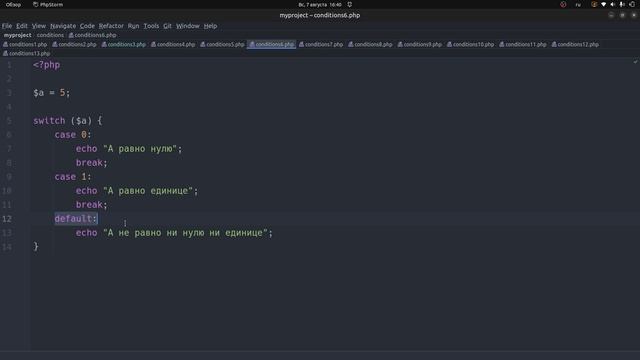This screenshot has width=640, height=360.
Task: Click the conditions folder breadcrumb
Action: [50, 35]
